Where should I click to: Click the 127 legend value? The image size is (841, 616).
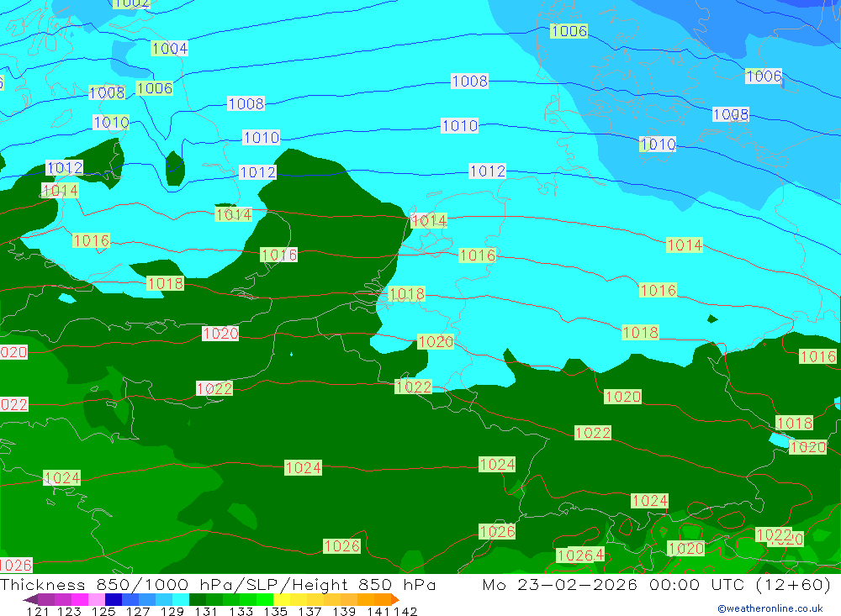pyautogui.click(x=138, y=612)
